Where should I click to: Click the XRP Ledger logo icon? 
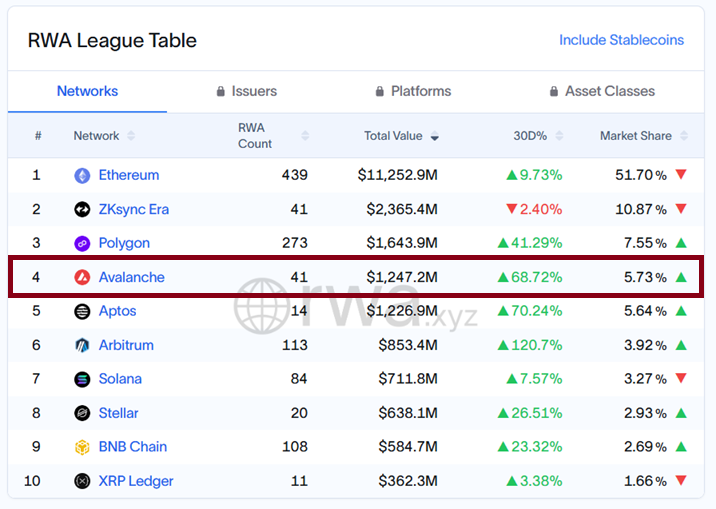point(82,481)
